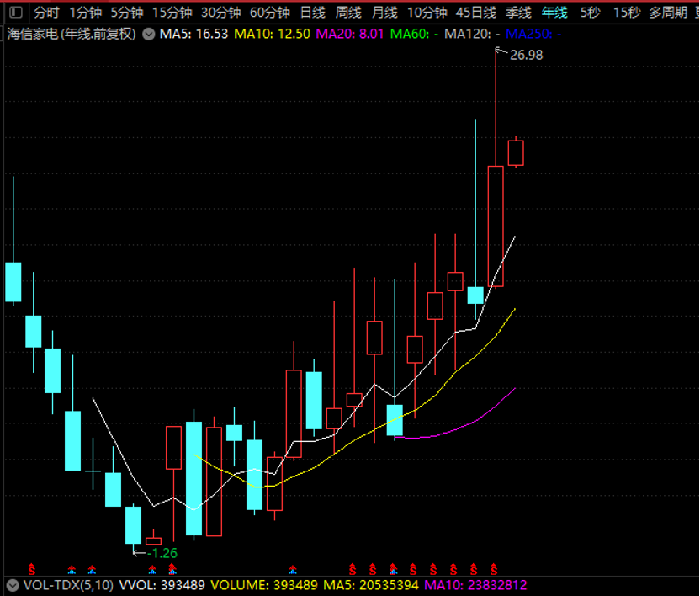700x596 pixels.
Task: Select the 60分钟 period tab
Action: (x=269, y=13)
